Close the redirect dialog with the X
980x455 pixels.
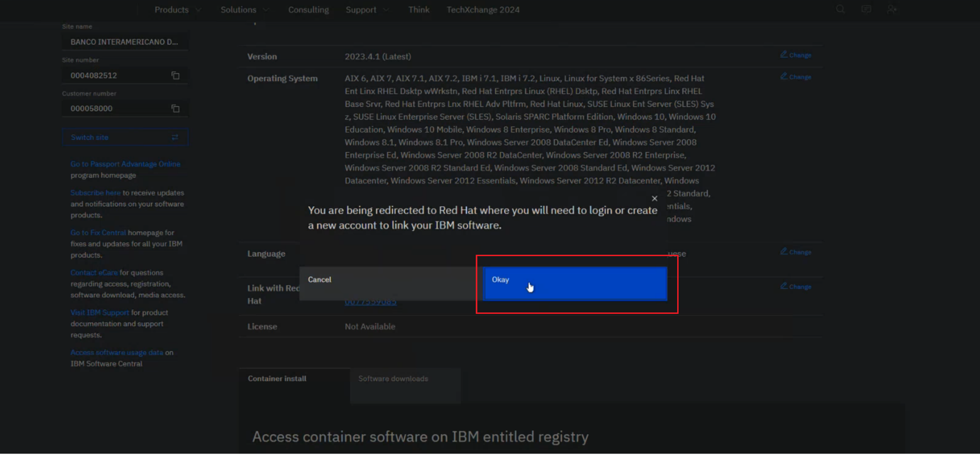[655, 199]
